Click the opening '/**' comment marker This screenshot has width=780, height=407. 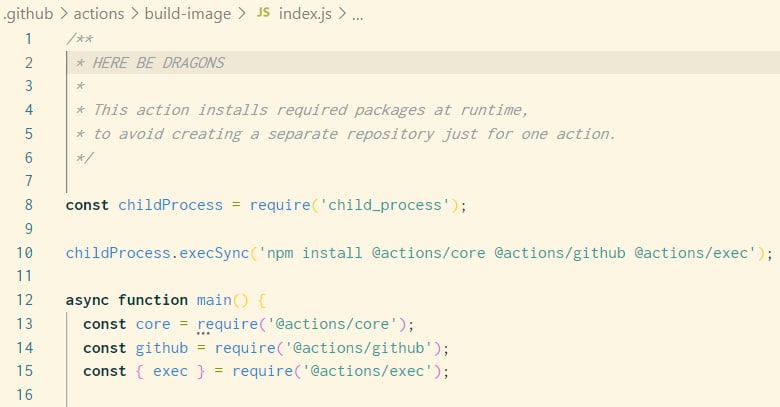[80, 39]
